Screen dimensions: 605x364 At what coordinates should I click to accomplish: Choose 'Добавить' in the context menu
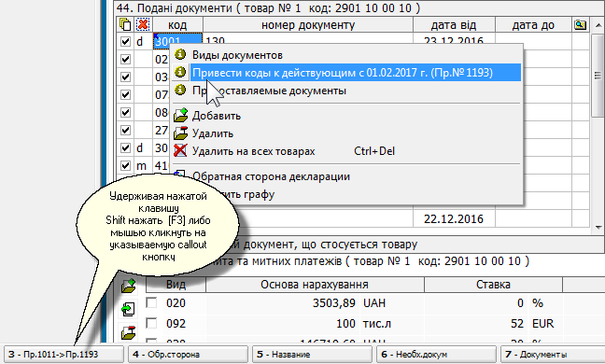[216, 116]
